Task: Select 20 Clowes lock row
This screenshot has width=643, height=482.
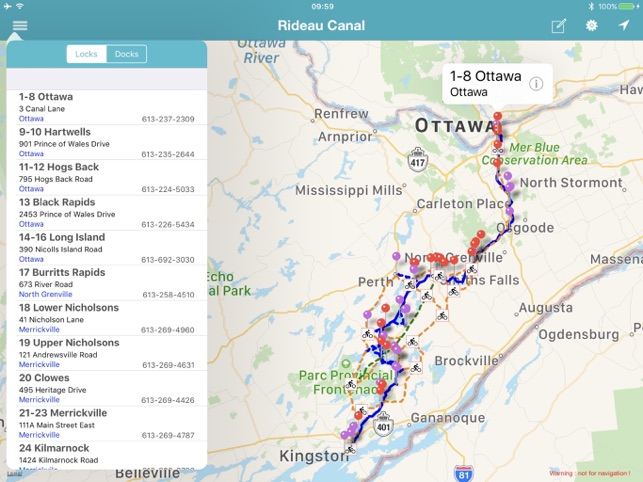Action: click(107, 388)
